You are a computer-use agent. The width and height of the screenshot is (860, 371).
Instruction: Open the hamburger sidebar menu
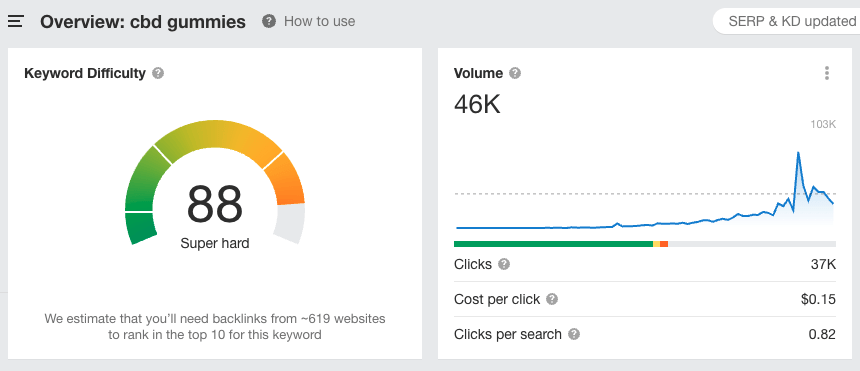(x=15, y=22)
